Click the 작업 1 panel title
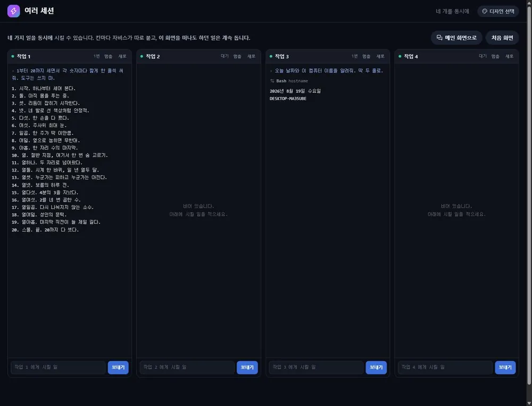532x406 pixels. click(x=24, y=56)
